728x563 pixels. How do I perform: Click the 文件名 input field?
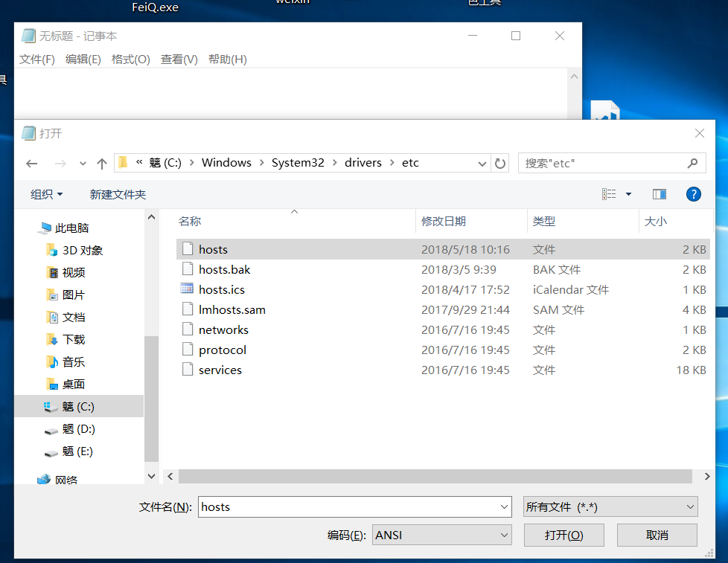pyautogui.click(x=355, y=507)
